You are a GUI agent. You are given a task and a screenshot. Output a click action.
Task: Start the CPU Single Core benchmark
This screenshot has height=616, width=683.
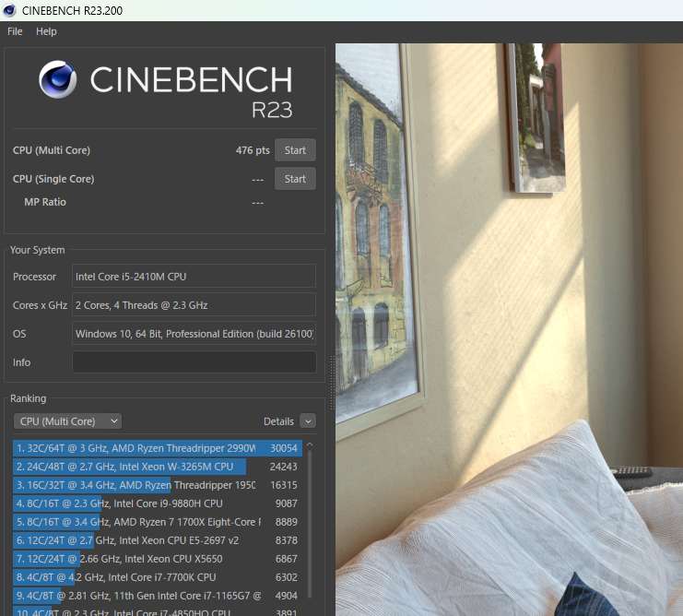pos(295,179)
